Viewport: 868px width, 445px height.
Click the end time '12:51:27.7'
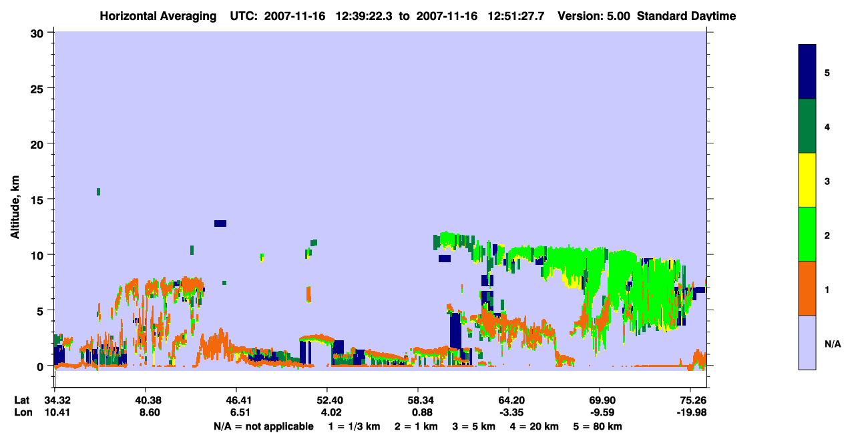point(515,16)
